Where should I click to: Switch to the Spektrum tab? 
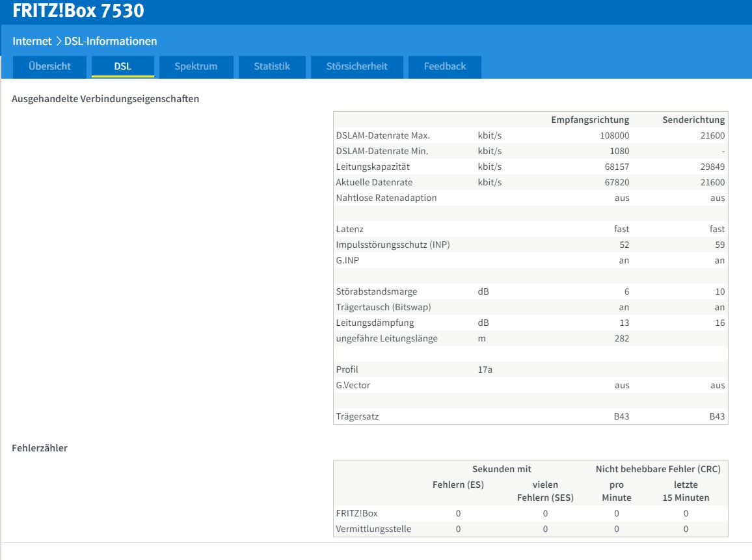(196, 66)
